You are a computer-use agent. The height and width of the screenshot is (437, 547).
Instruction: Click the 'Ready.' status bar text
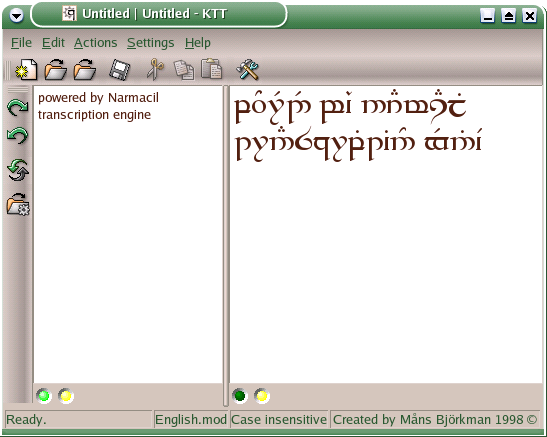click(x=26, y=420)
